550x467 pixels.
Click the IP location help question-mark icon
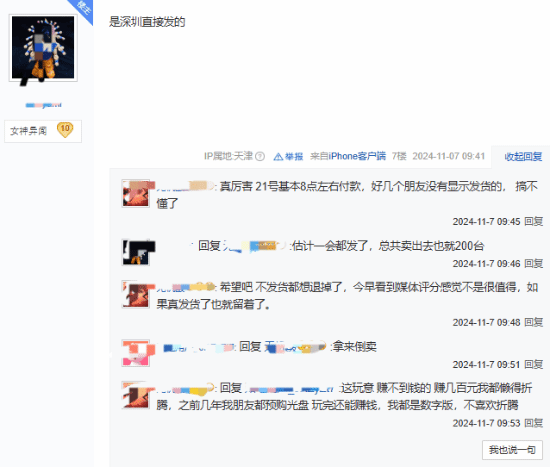[x=260, y=156]
